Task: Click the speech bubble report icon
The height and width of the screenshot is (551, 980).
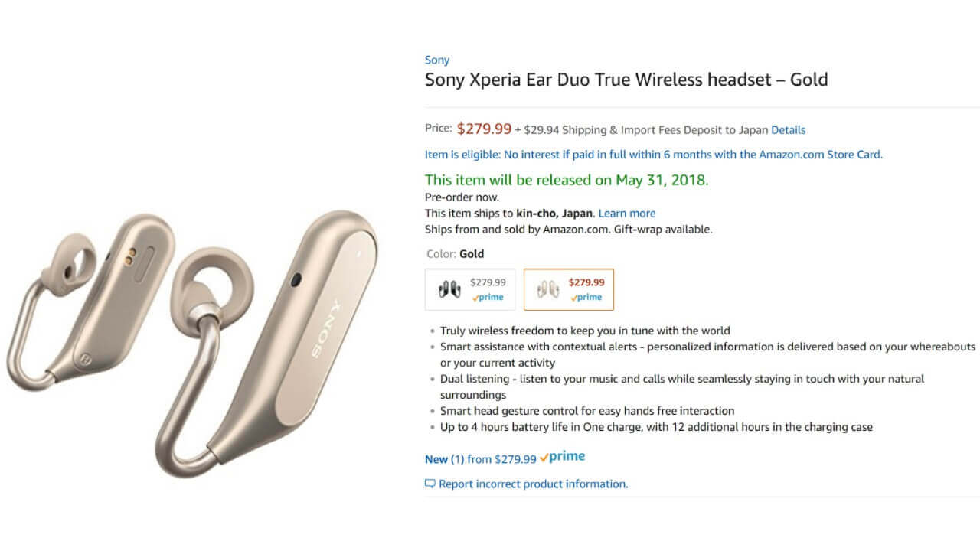Action: click(x=430, y=484)
